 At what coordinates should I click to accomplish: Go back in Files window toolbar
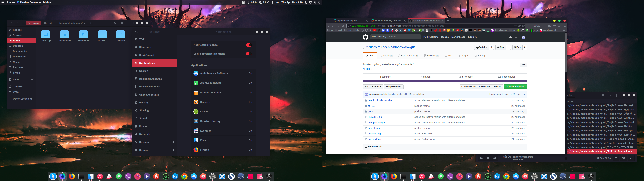12,23
